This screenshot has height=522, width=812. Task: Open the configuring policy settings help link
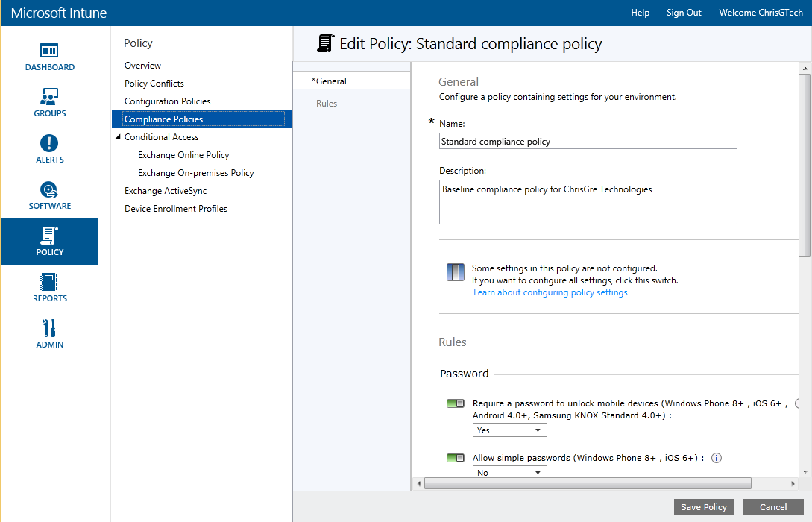pos(550,292)
